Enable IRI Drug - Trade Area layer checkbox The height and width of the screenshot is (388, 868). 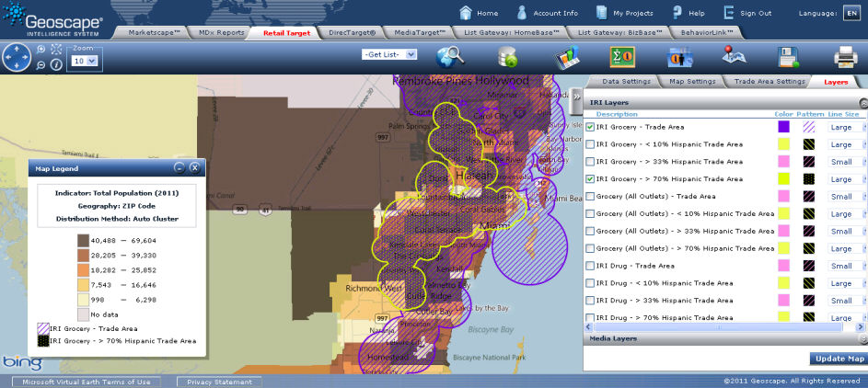(x=590, y=266)
